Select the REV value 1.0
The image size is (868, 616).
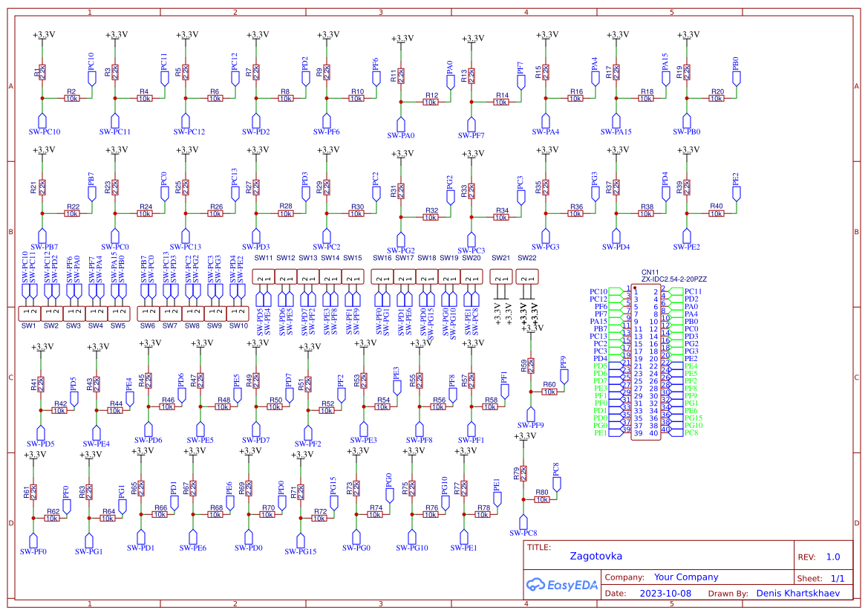tap(833, 557)
